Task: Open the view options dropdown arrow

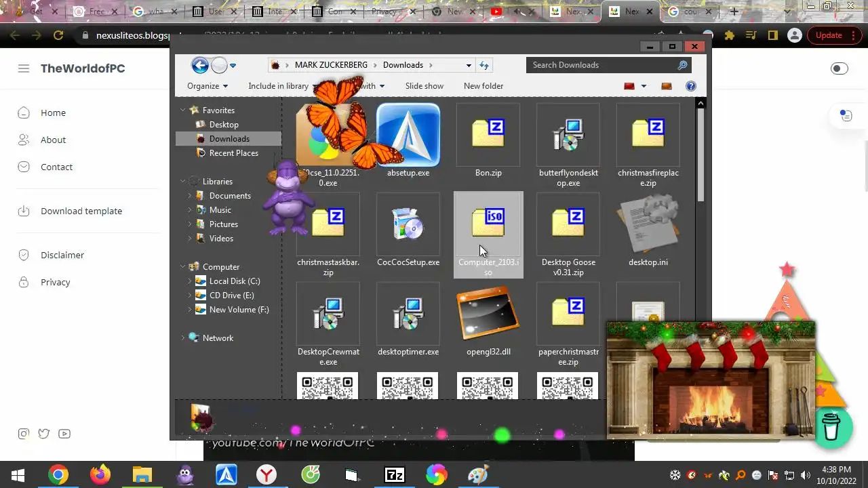Action: point(644,86)
